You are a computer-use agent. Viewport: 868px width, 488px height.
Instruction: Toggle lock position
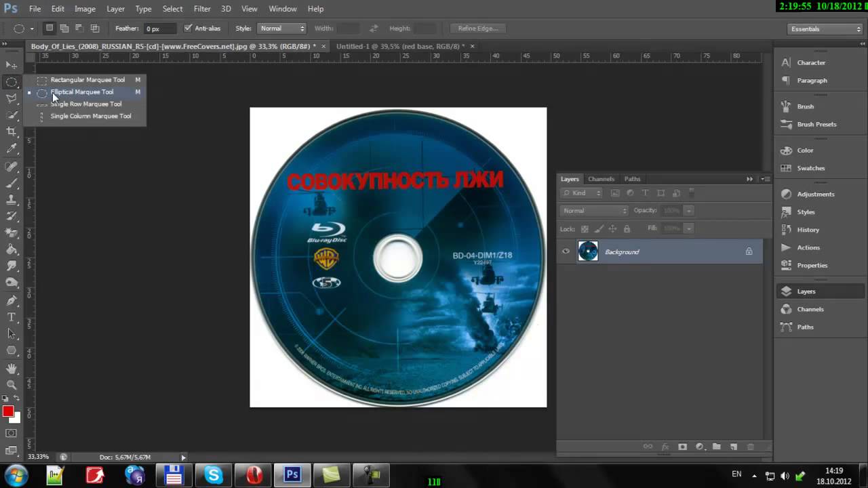coord(613,229)
